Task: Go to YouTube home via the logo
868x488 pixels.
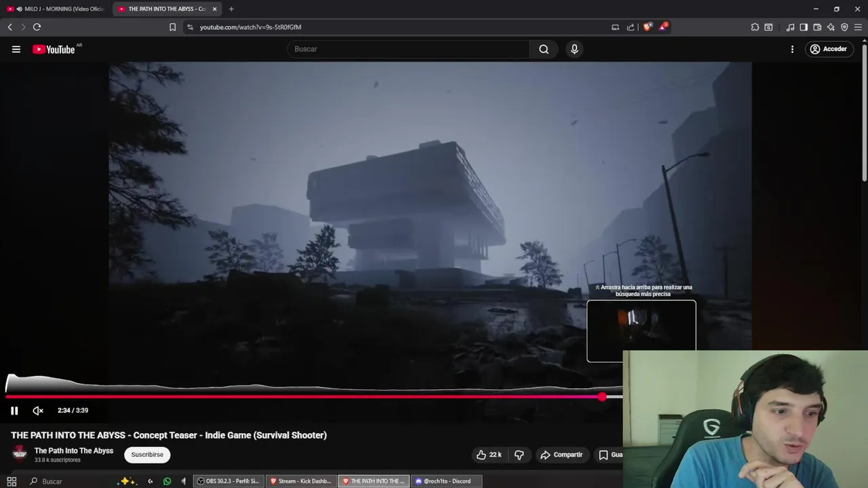Action: click(54, 49)
